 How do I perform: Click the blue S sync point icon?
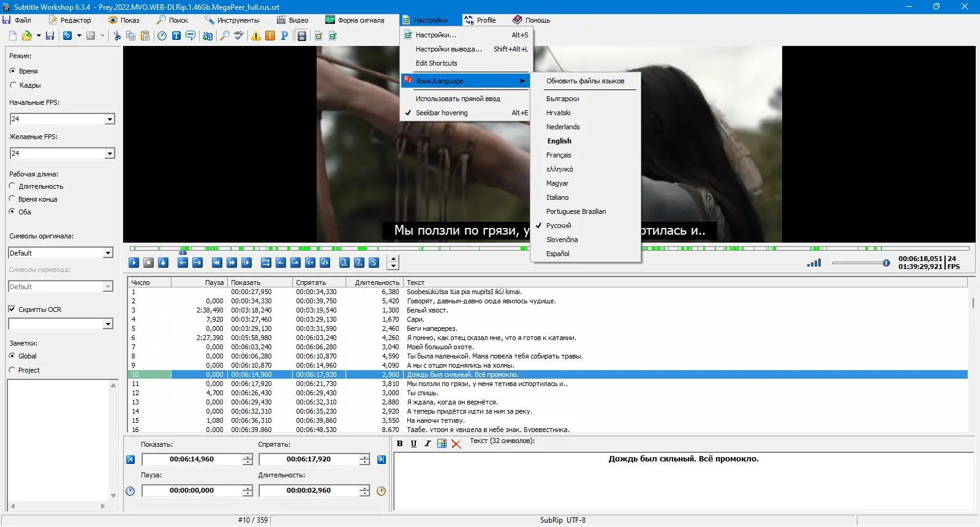point(374,263)
